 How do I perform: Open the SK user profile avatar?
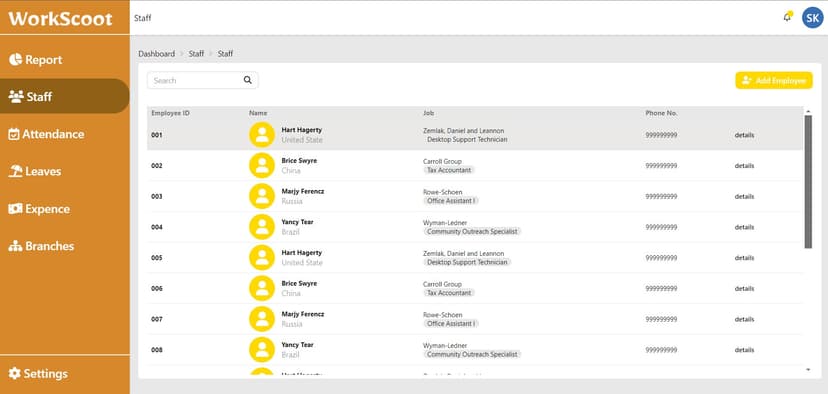tap(812, 18)
